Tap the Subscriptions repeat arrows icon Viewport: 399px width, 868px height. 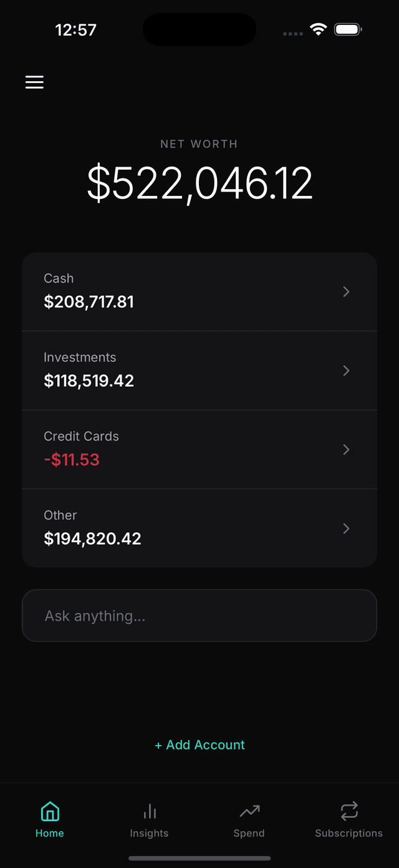pos(349,811)
